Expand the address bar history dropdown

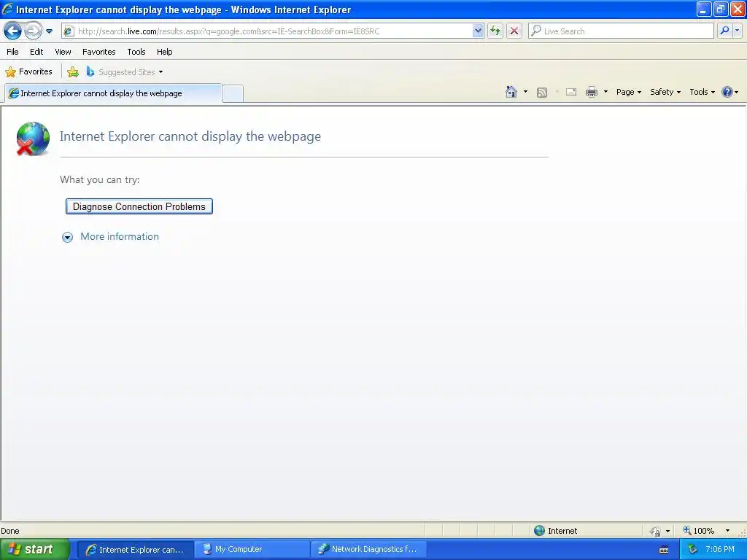[478, 31]
